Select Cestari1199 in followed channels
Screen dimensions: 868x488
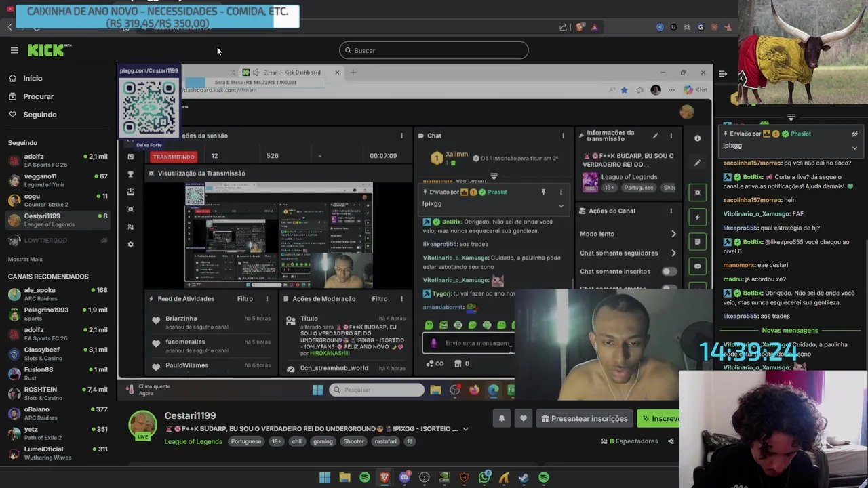pos(58,220)
